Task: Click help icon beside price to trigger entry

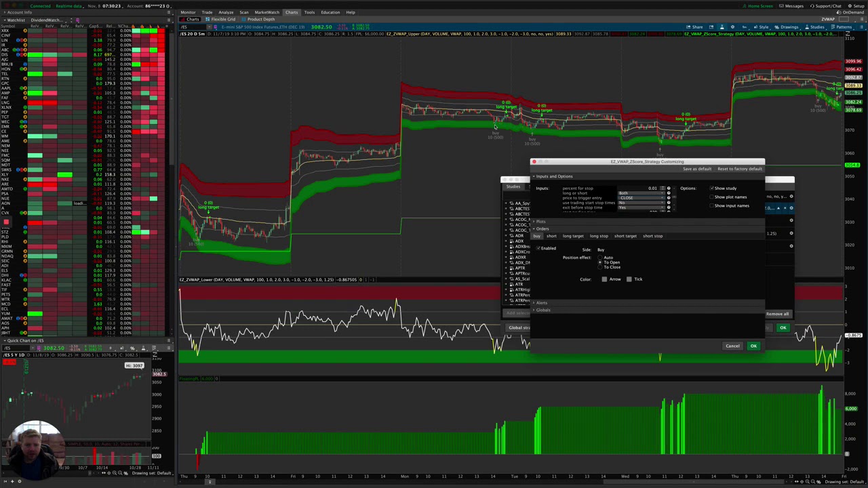Action: [669, 199]
